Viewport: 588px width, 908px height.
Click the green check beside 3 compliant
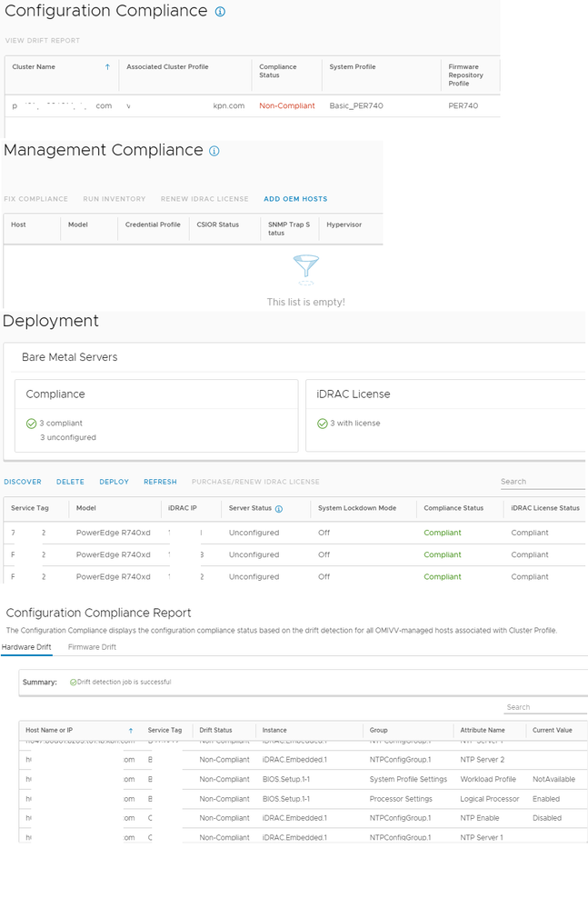[x=31, y=424]
